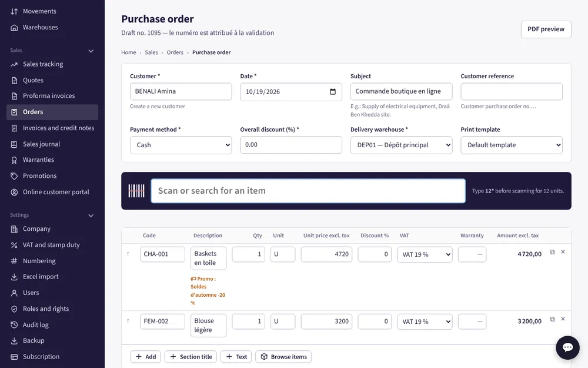Open the Audit log page
Viewport: 588px width, 368px height.
pyautogui.click(x=52, y=325)
